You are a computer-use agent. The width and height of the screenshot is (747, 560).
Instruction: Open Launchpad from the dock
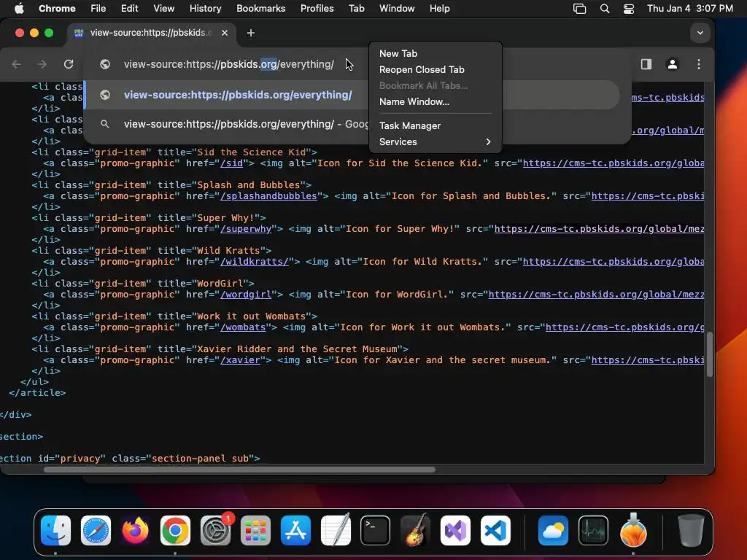pos(255,531)
